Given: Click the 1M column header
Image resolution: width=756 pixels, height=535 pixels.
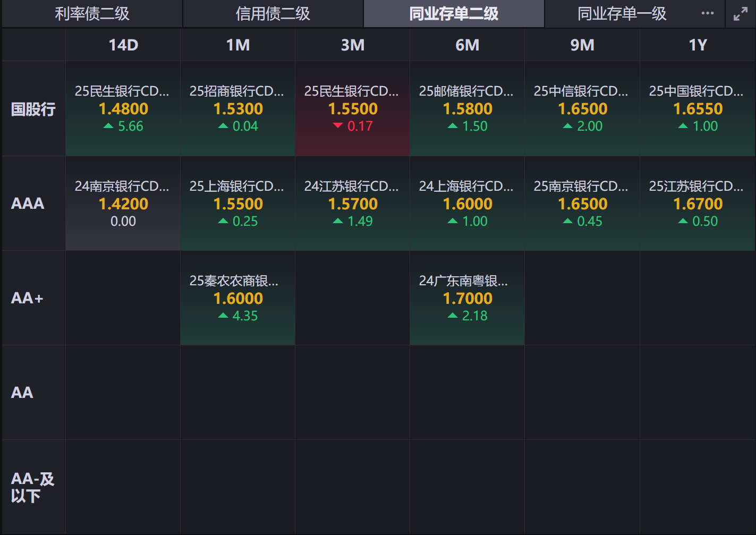Looking at the screenshot, I should point(238,45).
